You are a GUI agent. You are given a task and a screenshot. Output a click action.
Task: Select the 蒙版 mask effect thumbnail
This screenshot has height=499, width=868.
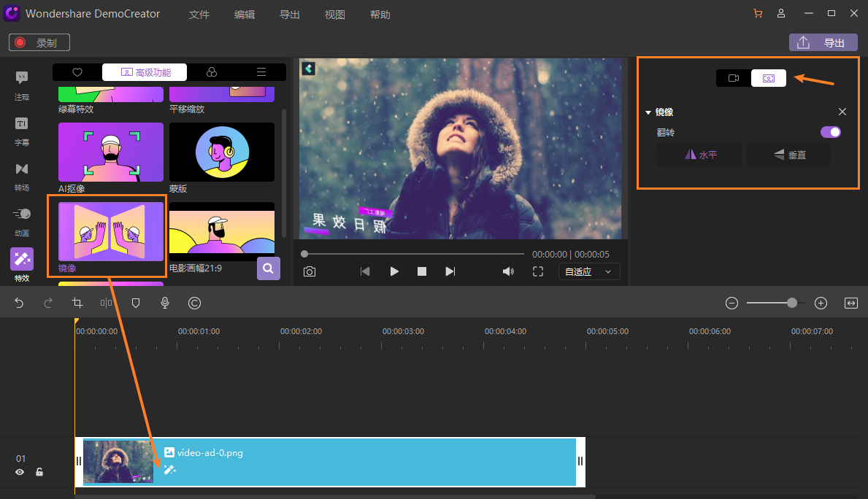pyautogui.click(x=222, y=152)
